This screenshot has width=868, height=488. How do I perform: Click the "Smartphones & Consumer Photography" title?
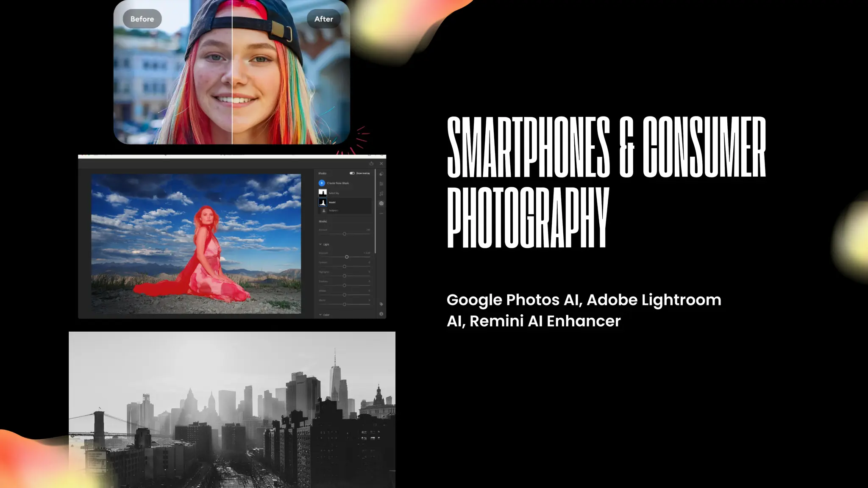click(606, 183)
